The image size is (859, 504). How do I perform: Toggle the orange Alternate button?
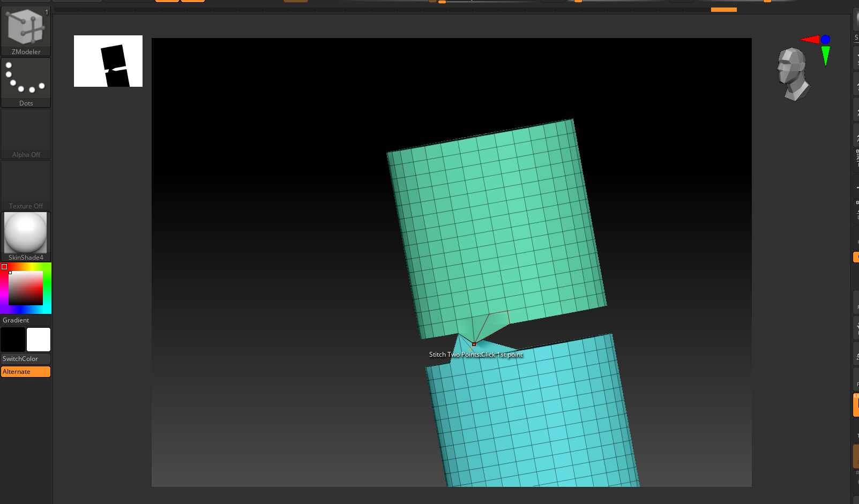tap(26, 372)
